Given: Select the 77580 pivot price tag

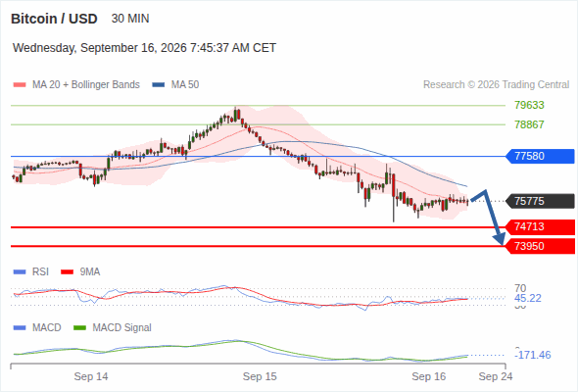Looking at the screenshot, I should tap(540, 157).
